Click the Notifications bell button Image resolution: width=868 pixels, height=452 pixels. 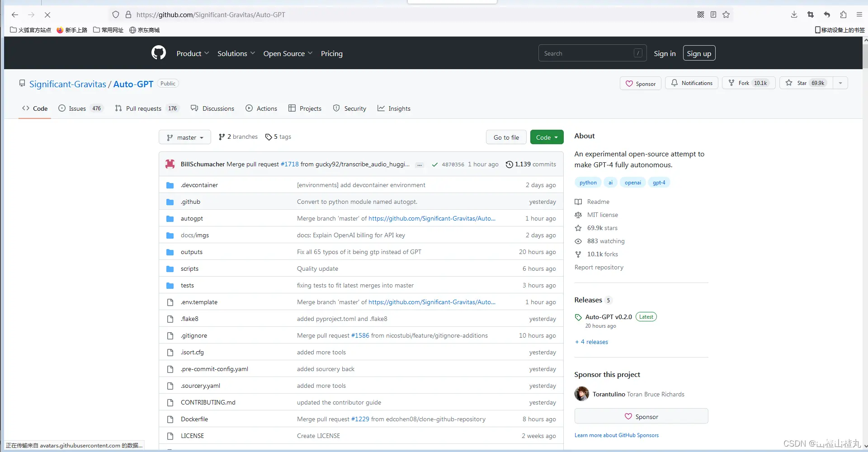(692, 83)
